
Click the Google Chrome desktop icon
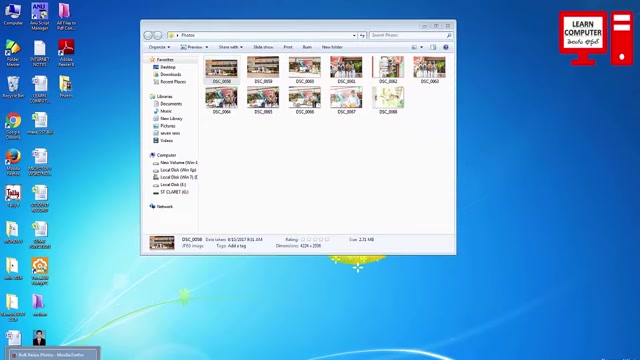coord(13,126)
